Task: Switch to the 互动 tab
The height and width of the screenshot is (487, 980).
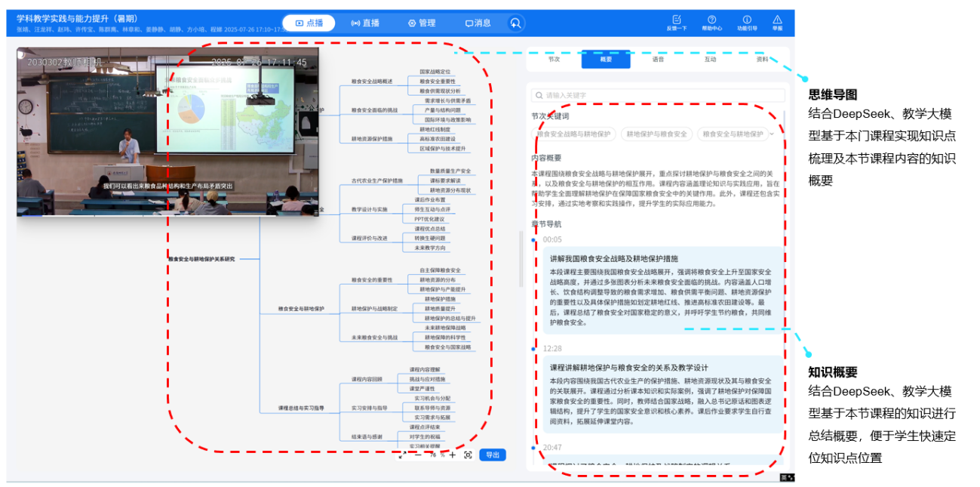Action: 710,59
